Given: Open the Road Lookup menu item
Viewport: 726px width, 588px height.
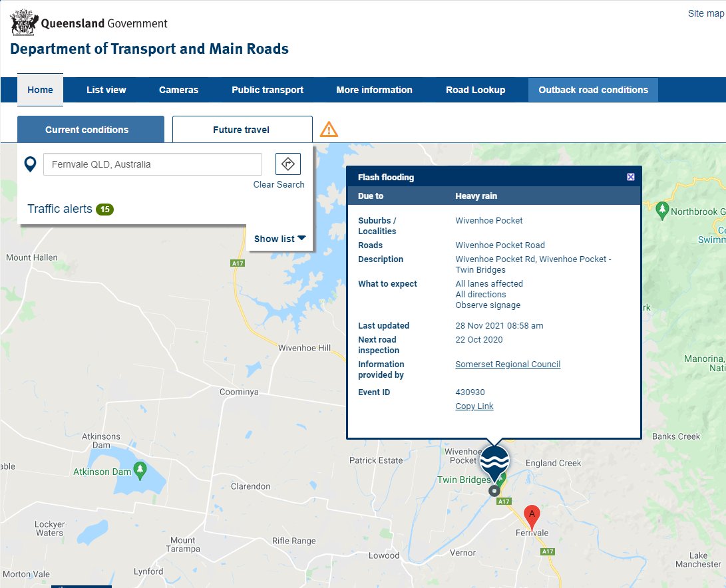Looking at the screenshot, I should [476, 90].
